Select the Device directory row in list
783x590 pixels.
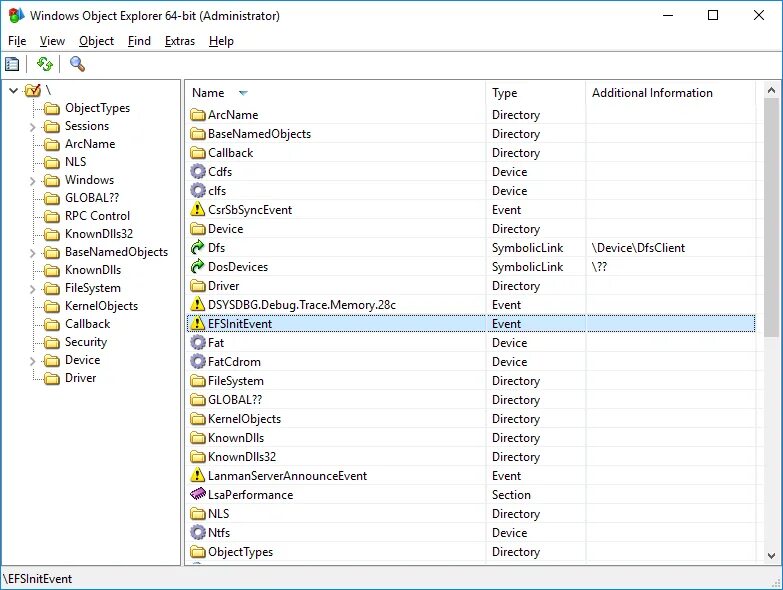coord(471,229)
